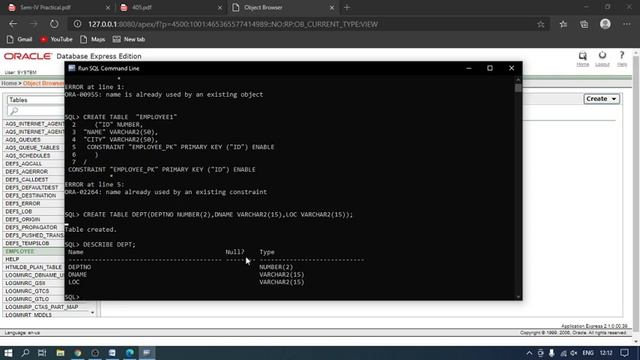Viewport: 640px width, 360px height.
Task: Close the 405.pdf tab
Action: 220,7
